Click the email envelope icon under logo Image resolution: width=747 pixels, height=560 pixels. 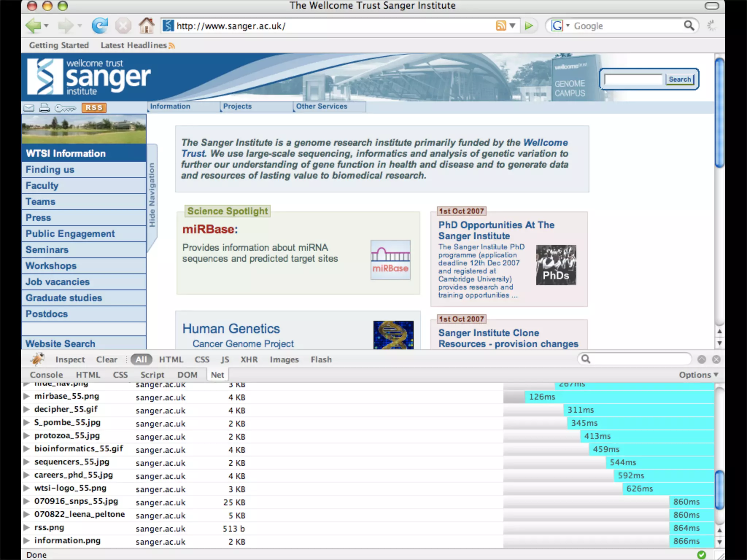tap(29, 108)
